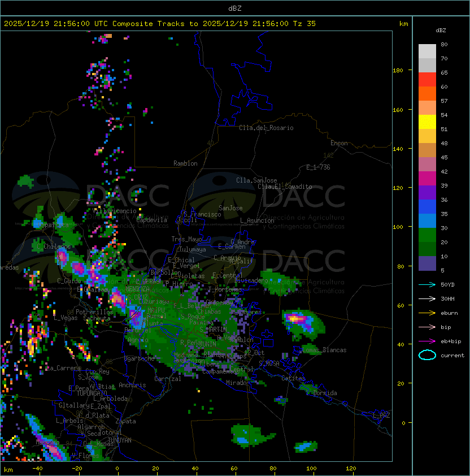Click the 'dBZ' legend heading above color scale
470x476 pixels.
[441, 31]
